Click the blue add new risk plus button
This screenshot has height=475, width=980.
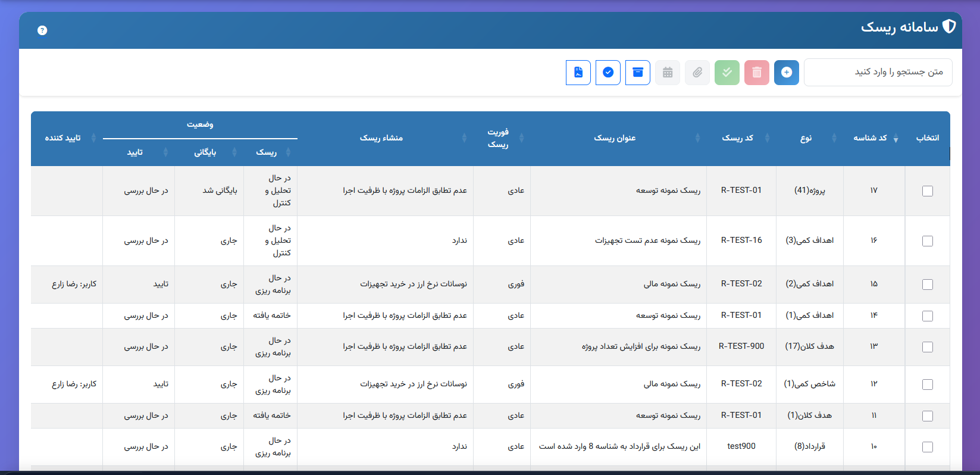tap(787, 73)
